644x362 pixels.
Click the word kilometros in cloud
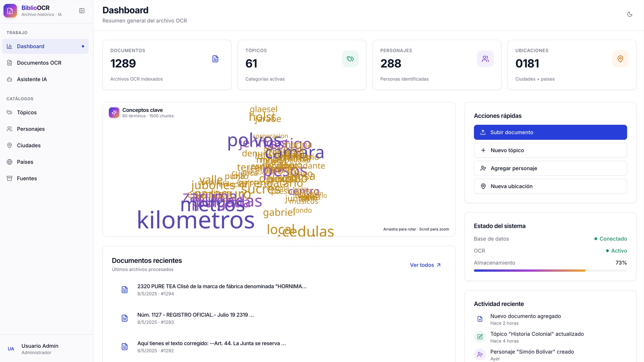(196, 220)
